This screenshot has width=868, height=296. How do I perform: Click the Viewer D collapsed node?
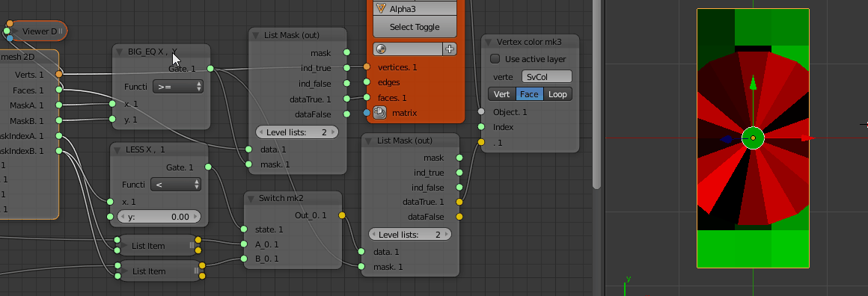click(x=39, y=31)
